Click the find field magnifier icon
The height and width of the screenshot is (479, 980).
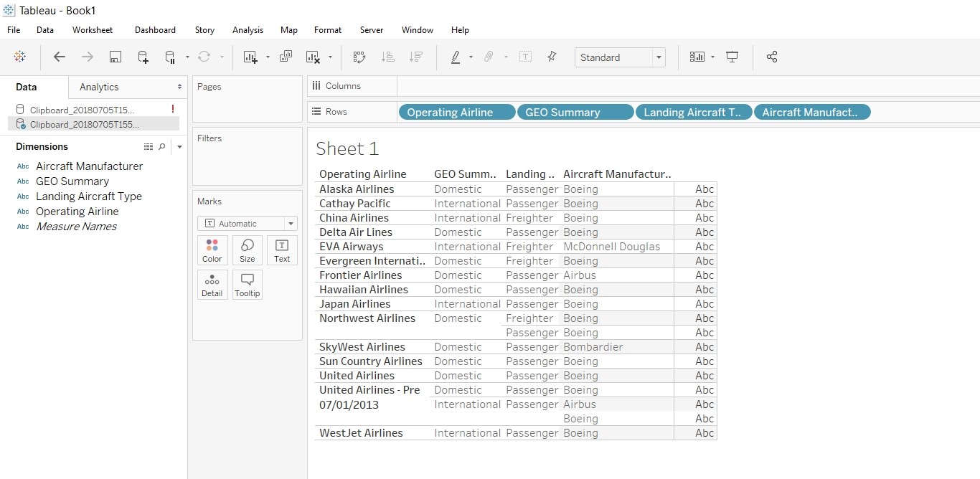tap(162, 146)
